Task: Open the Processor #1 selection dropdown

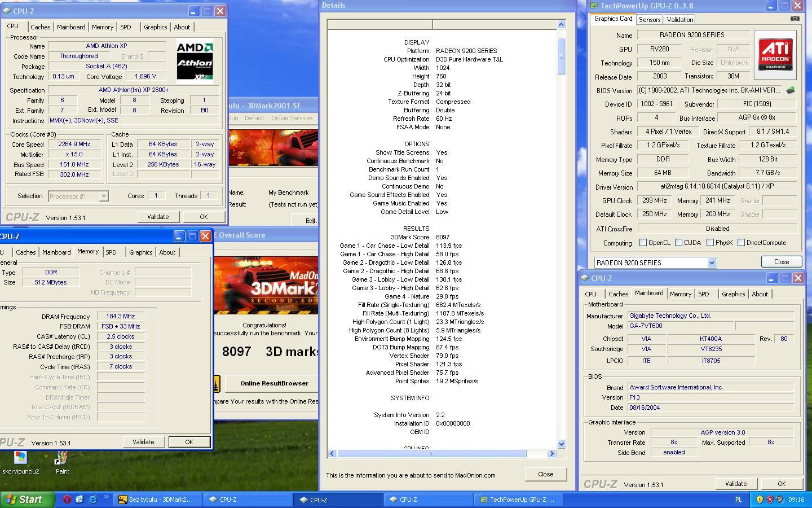Action: [104, 196]
